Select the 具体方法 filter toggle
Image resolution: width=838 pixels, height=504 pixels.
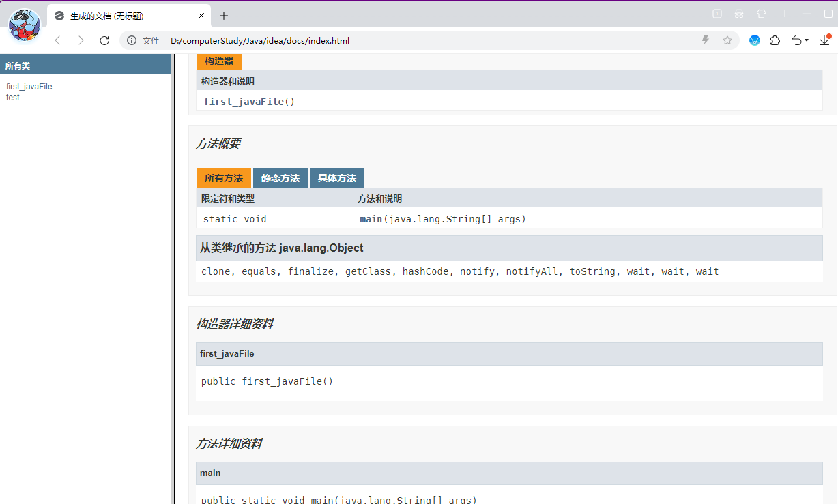pos(336,178)
